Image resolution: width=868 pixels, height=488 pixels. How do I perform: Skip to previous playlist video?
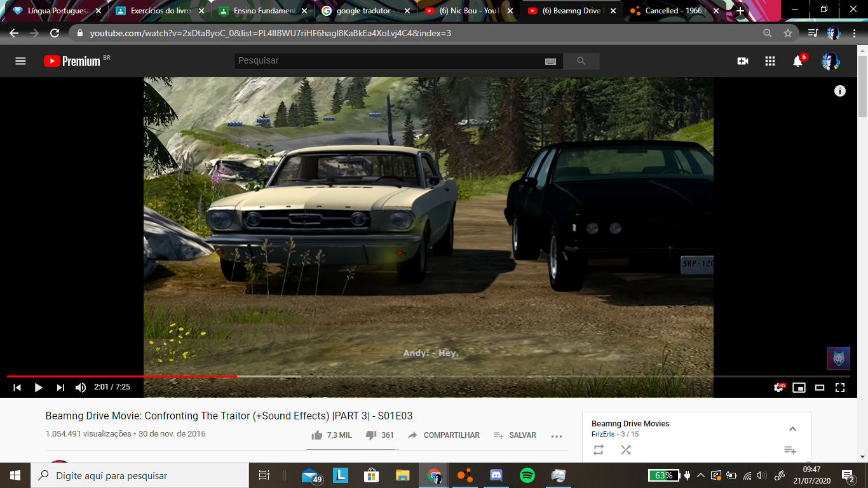point(17,387)
